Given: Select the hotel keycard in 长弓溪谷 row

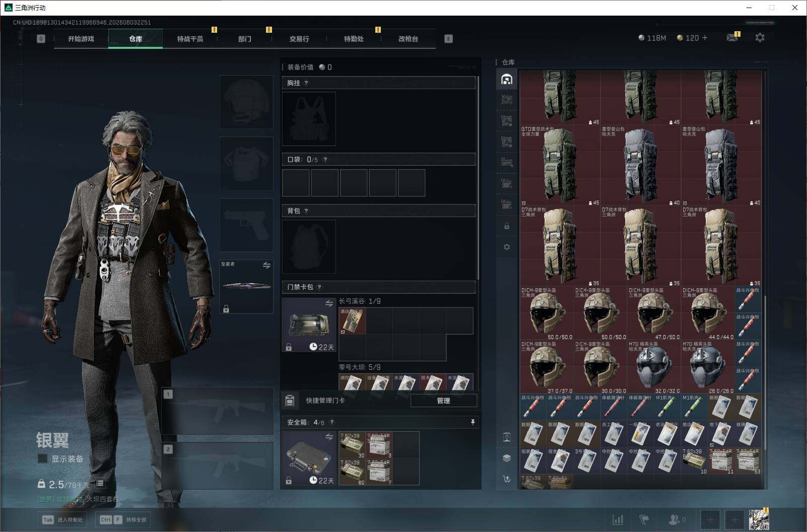Looking at the screenshot, I should (x=352, y=321).
